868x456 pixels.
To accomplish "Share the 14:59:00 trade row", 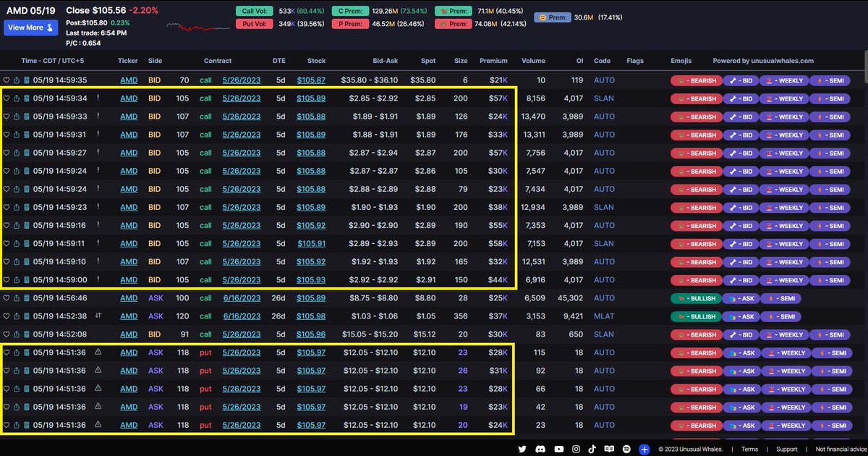I will click(17, 279).
